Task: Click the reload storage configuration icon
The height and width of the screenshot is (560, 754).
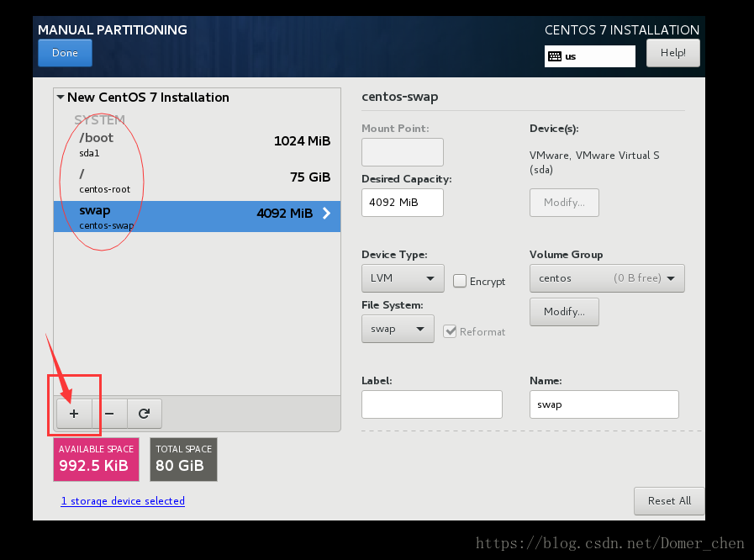Action: point(145,413)
